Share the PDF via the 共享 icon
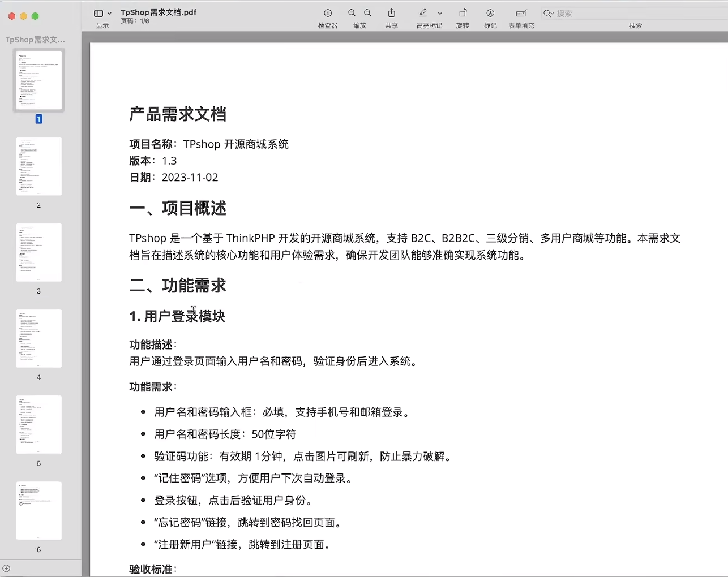Screen dimensions: 728x577 click(391, 12)
